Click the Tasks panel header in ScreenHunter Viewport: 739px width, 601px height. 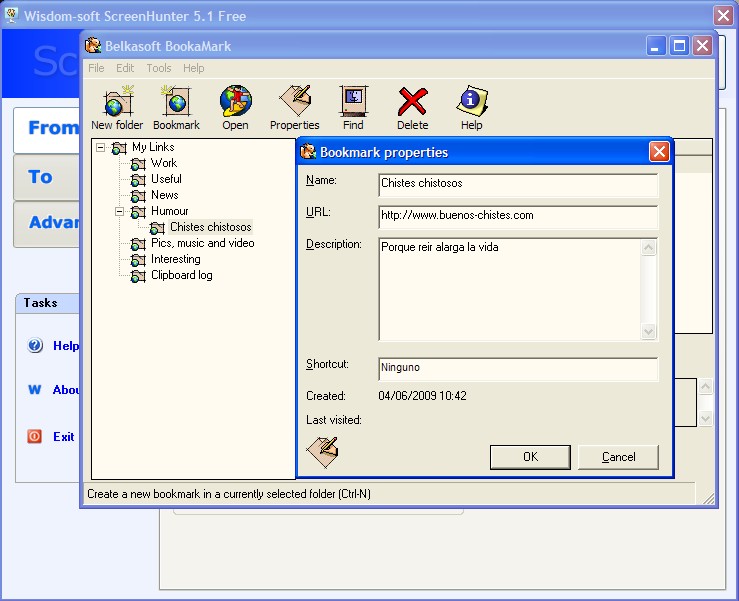click(47, 303)
